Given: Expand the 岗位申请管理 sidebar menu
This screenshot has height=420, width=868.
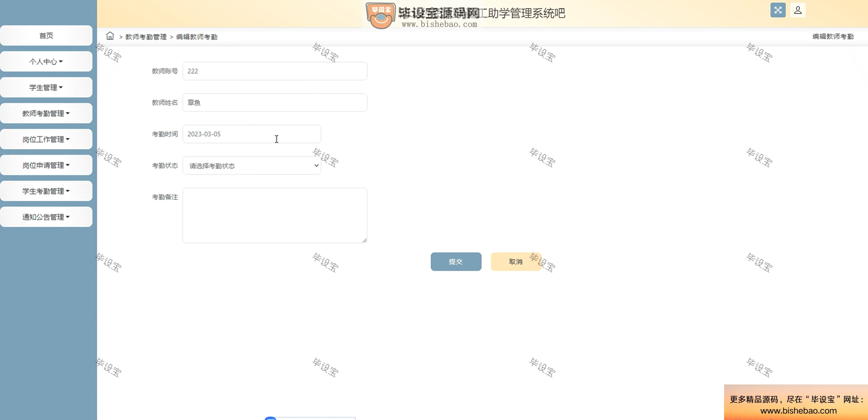Looking at the screenshot, I should click(46, 165).
